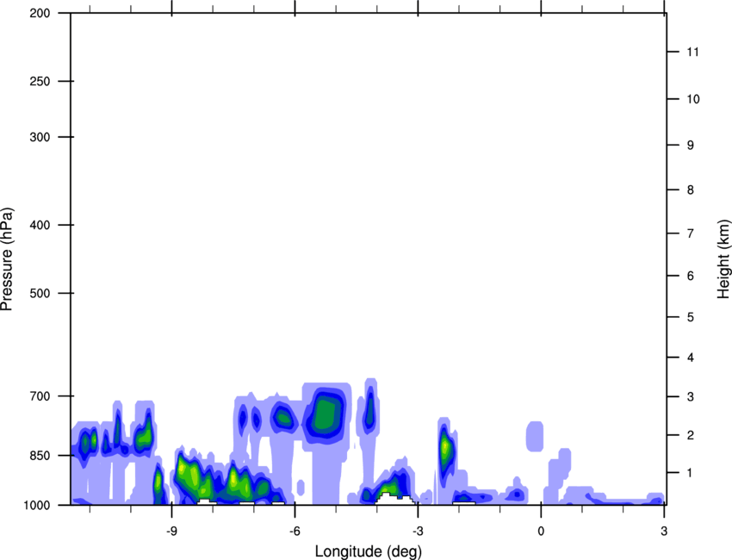The width and height of the screenshot is (732, 560).
Task: Click the 3 longitude tick label
Action: [664, 531]
